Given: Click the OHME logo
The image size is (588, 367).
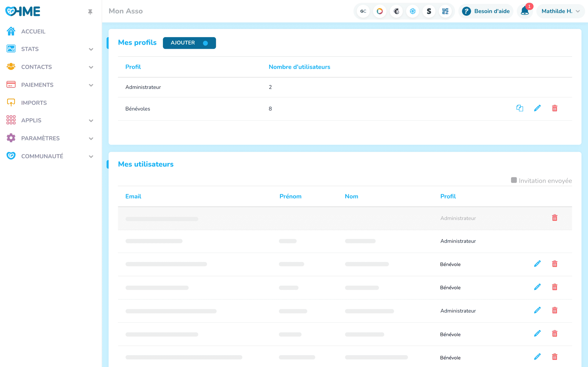Looking at the screenshot, I should [23, 11].
